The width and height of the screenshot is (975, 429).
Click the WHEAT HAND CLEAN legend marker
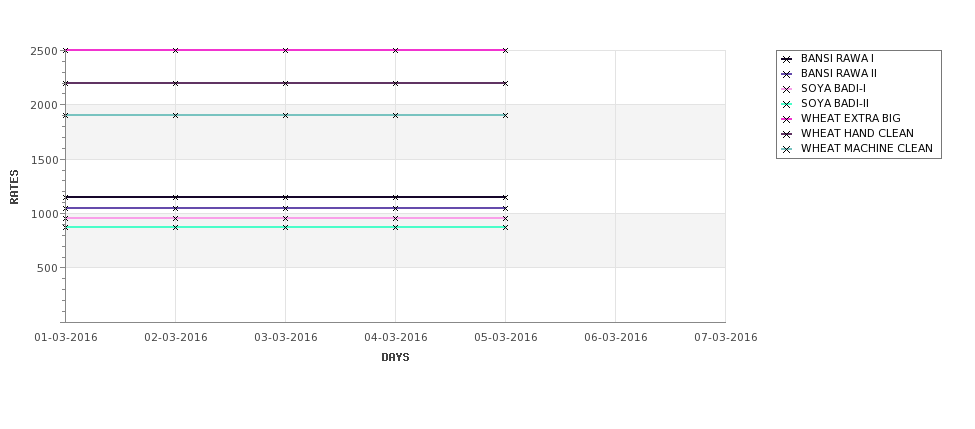pyautogui.click(x=787, y=134)
